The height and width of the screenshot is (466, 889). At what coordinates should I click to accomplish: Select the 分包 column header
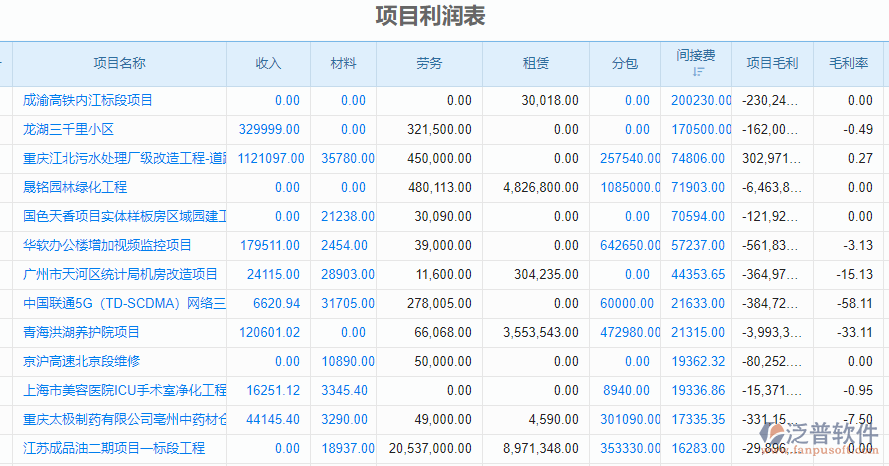coord(625,63)
